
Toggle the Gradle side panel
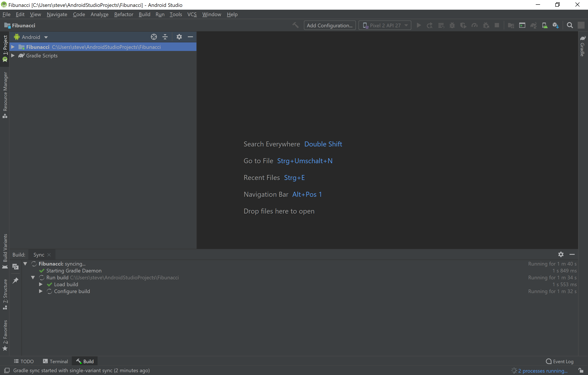[x=583, y=46]
